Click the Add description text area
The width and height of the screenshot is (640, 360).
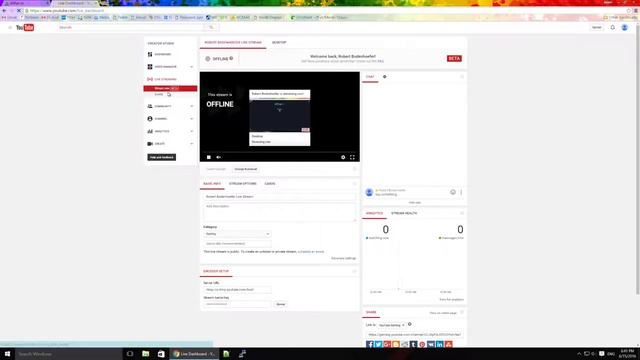[x=280, y=212]
